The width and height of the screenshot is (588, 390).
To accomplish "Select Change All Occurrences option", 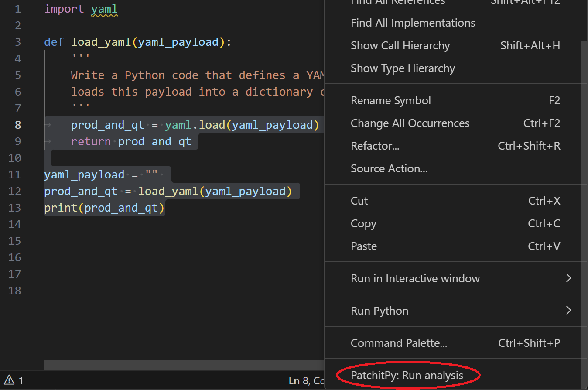I will [410, 123].
